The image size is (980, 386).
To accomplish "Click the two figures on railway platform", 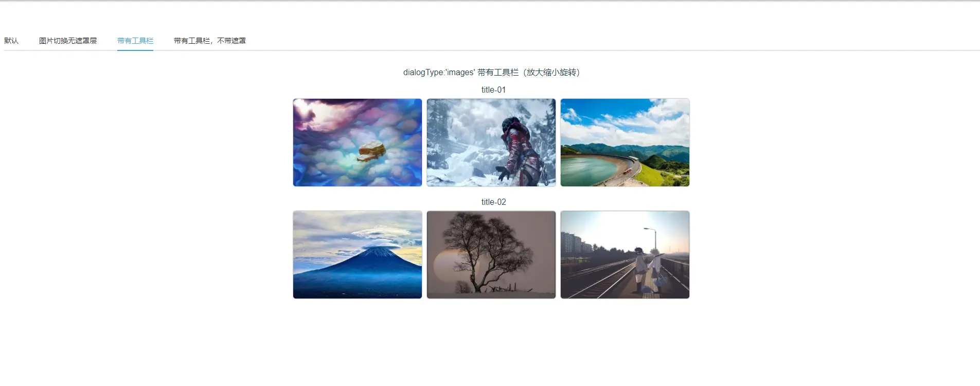I will (648, 270).
